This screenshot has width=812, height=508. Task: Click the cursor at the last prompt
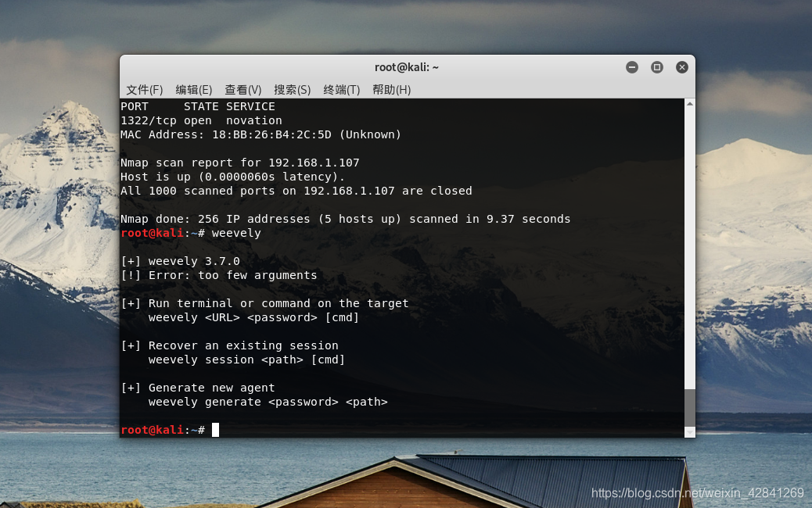215,430
